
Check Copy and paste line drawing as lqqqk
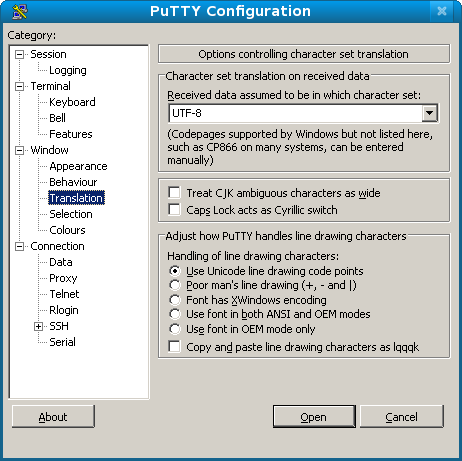(175, 347)
